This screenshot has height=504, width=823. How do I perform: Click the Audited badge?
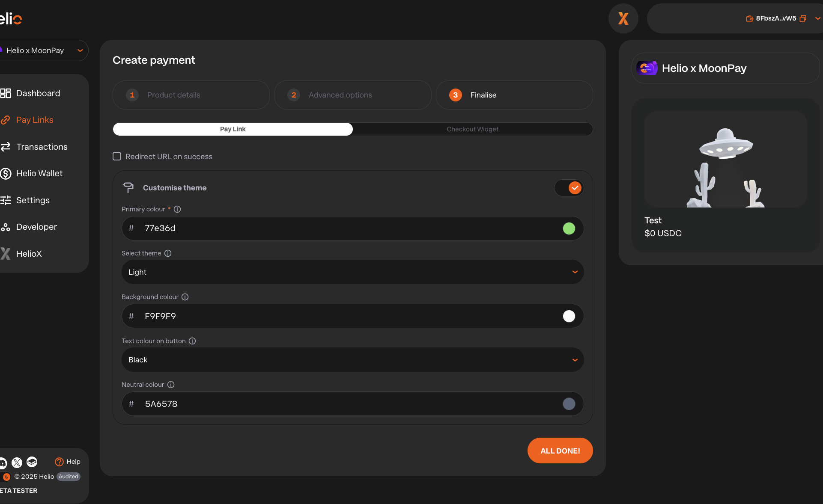point(69,477)
